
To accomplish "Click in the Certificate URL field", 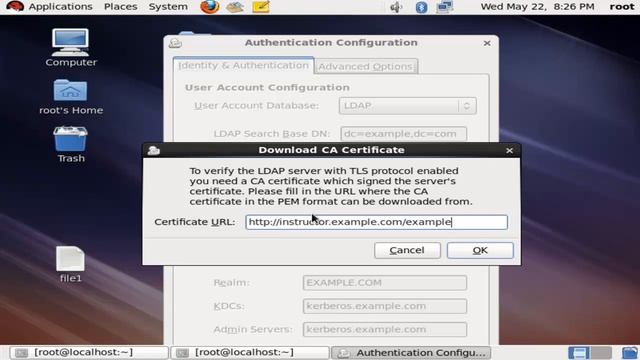I will [x=376, y=222].
